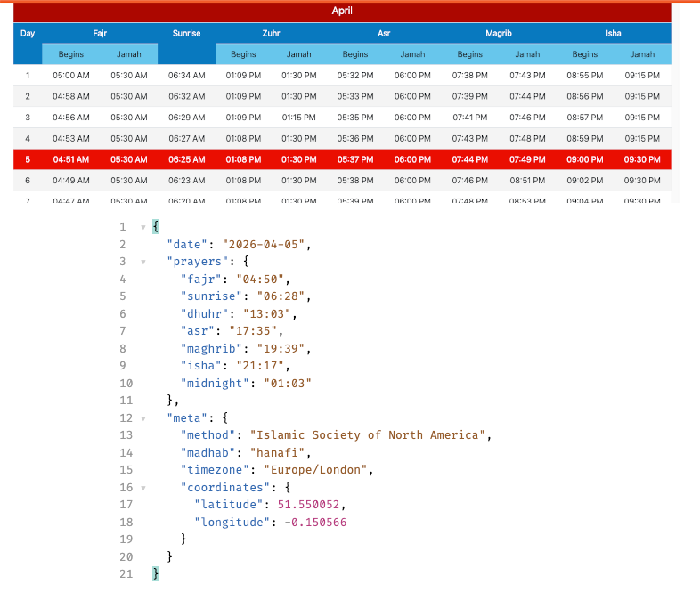Viewport: 700px width, 608px height.
Task: Click the "maghrib" value "19:39"
Action: pos(281,348)
